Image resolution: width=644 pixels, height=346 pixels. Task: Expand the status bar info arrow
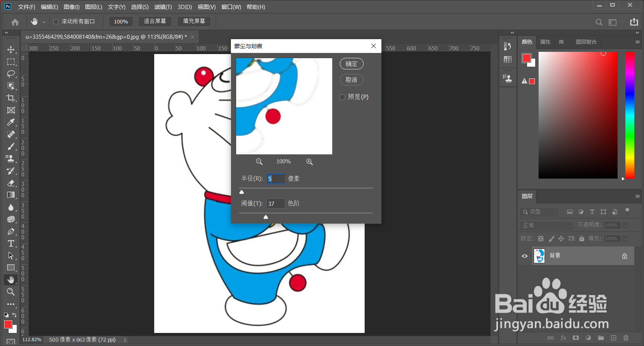125,340
